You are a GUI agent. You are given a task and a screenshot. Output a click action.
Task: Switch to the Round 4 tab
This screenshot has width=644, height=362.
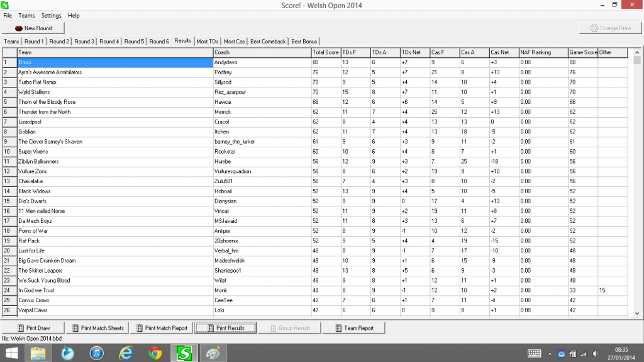109,42
